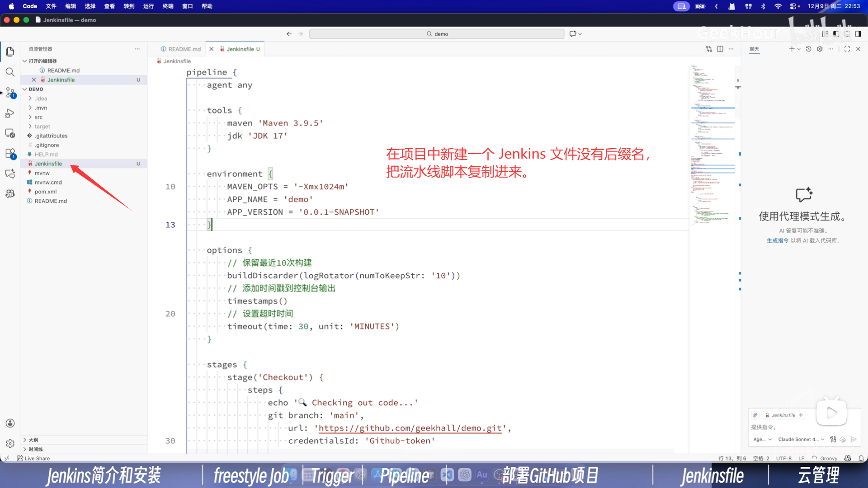Image resolution: width=868 pixels, height=488 pixels.
Task: Click the notifications bell in status bar
Action: 861,458
